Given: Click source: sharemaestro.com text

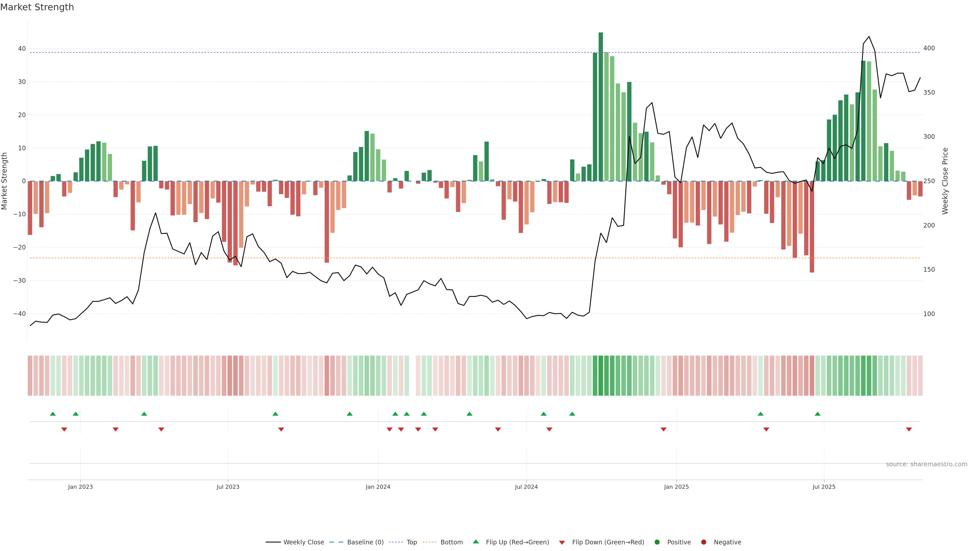Looking at the screenshot, I should (926, 464).
